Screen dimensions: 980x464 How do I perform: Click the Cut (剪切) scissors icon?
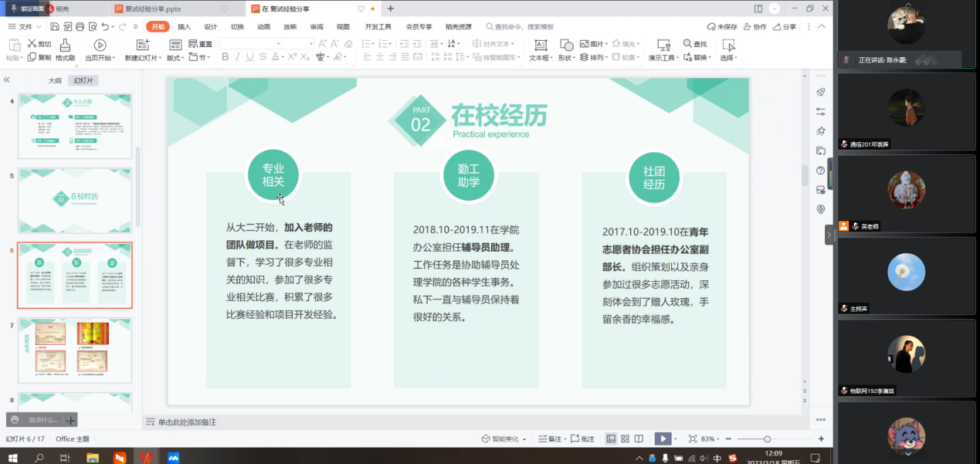[x=32, y=44]
